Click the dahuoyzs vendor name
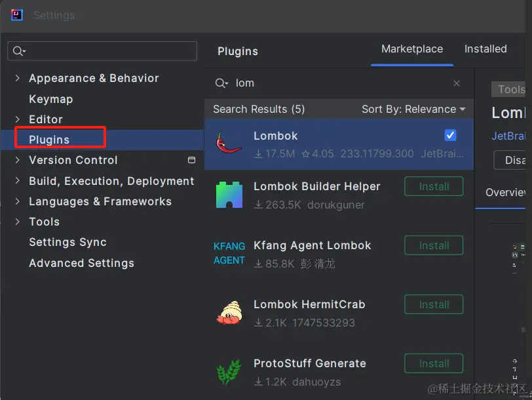Image resolution: width=532 pixels, height=400 pixels. point(316,382)
